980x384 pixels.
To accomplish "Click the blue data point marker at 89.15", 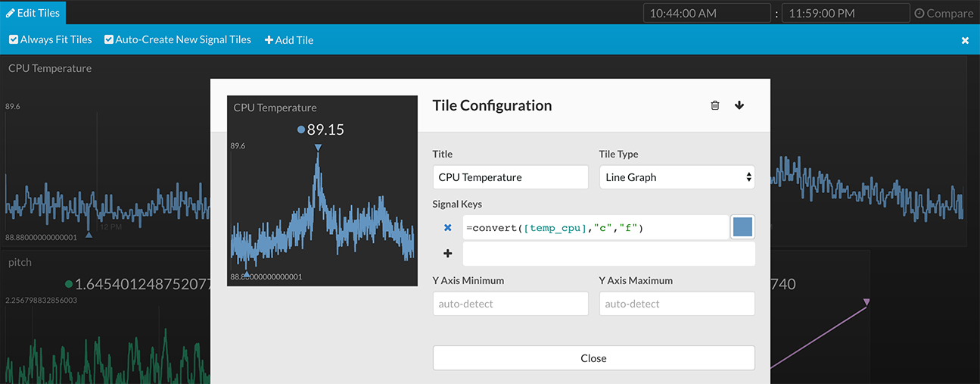I will click(x=301, y=130).
